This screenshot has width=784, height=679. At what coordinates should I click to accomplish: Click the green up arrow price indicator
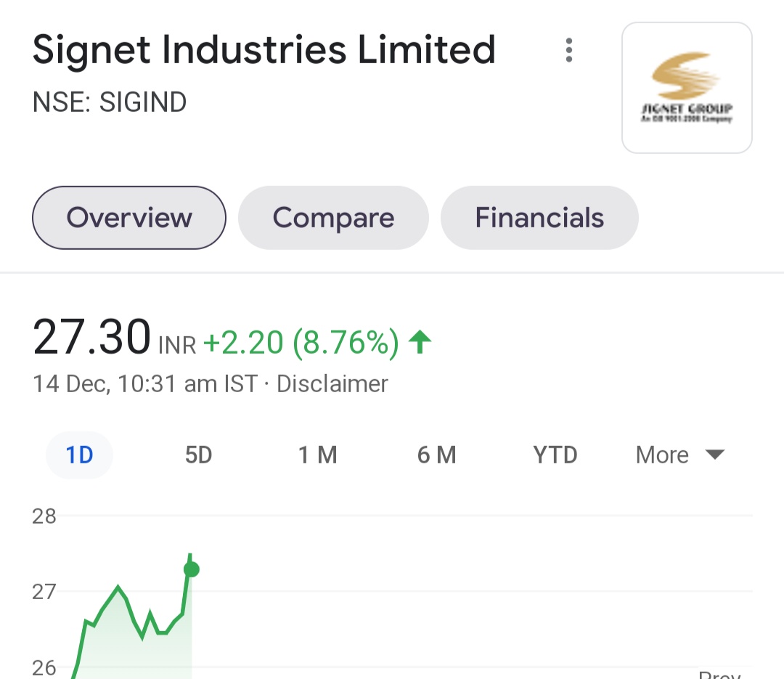[420, 342]
